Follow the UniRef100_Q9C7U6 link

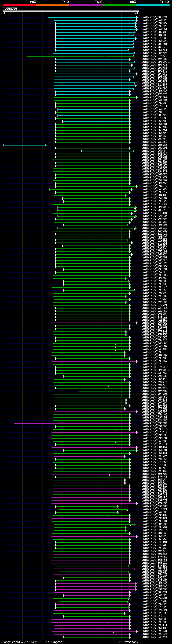point(154,507)
